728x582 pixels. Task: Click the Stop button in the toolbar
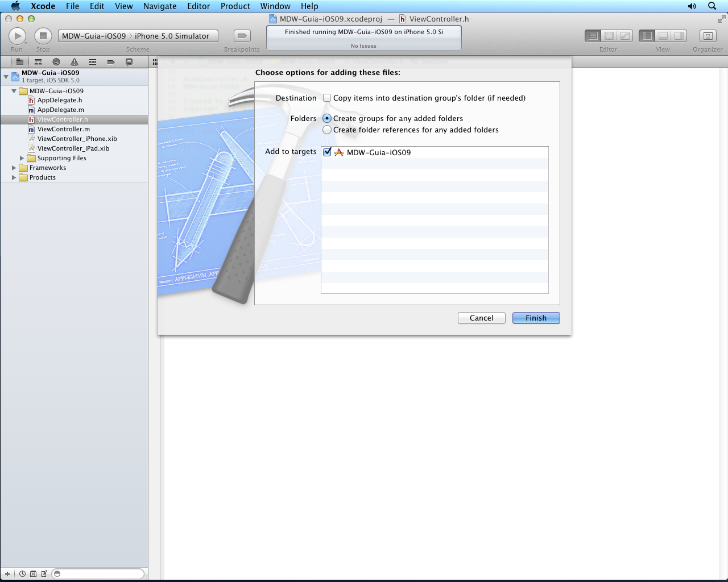43,36
